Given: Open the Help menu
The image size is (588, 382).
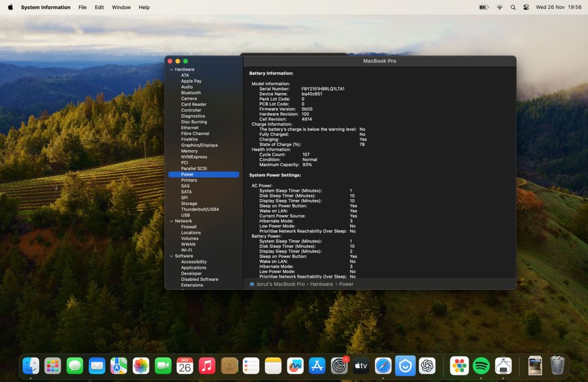Looking at the screenshot, I should [144, 7].
